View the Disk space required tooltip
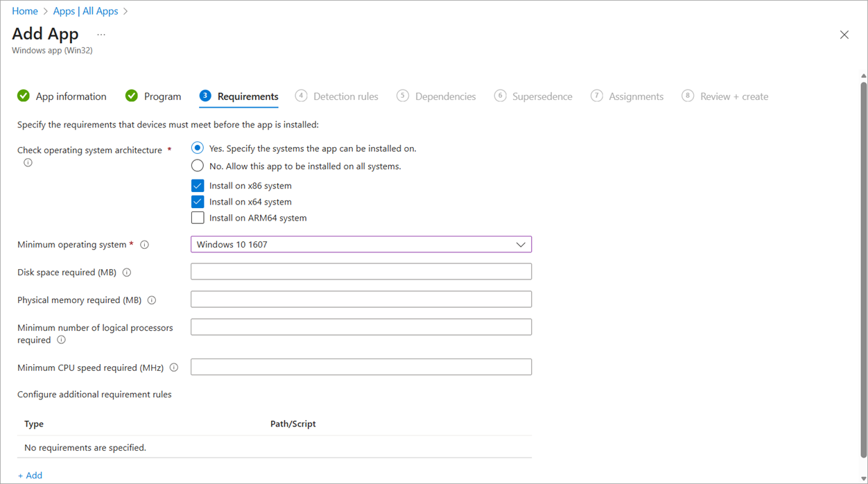868x484 pixels. tap(127, 272)
